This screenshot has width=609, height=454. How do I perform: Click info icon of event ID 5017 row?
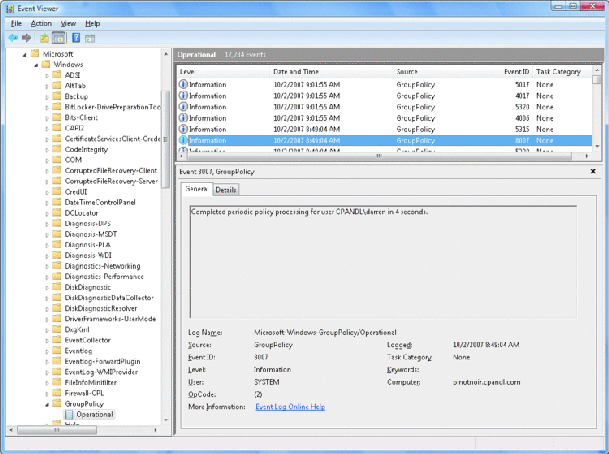coord(183,84)
